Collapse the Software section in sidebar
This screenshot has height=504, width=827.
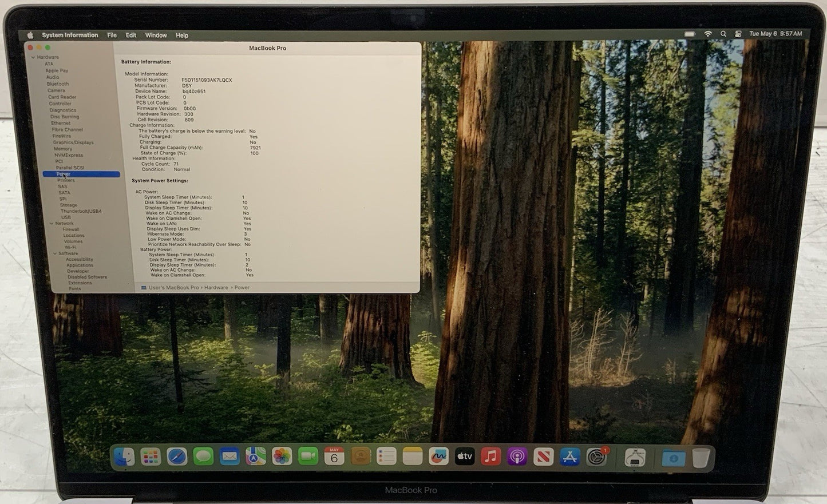tap(56, 253)
